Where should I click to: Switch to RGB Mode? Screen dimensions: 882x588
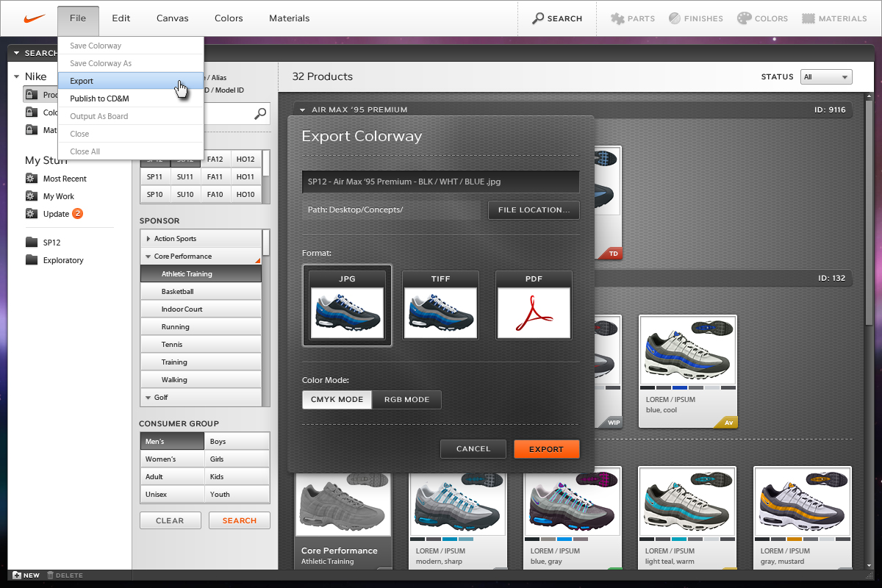click(406, 400)
